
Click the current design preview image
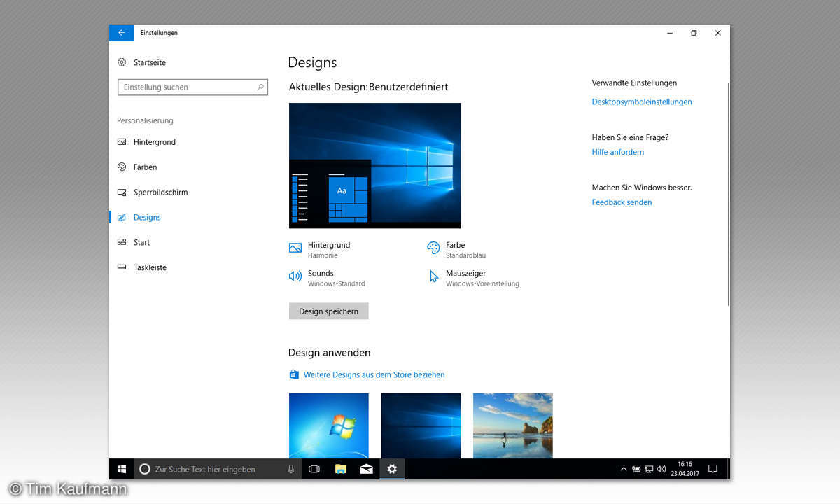374,165
